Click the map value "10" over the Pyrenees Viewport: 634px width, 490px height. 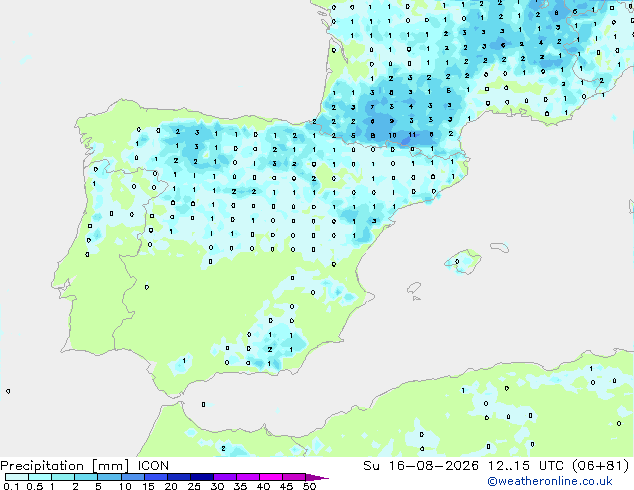[392, 135]
